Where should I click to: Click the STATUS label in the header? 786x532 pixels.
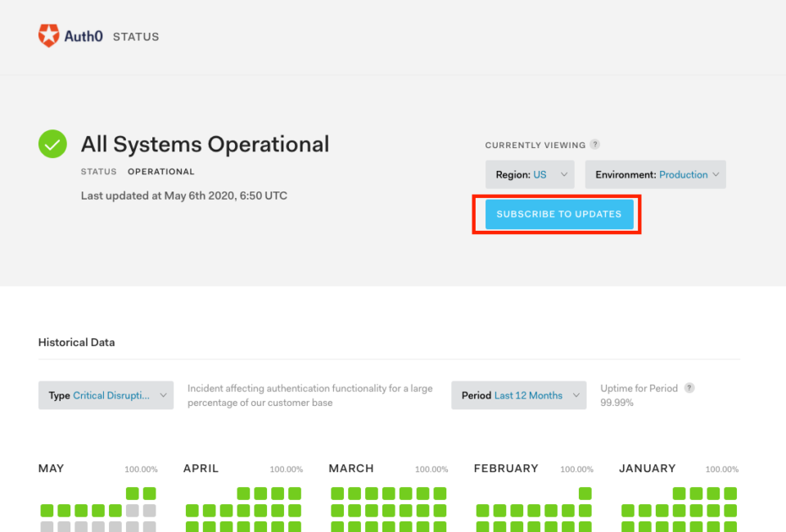(136, 36)
